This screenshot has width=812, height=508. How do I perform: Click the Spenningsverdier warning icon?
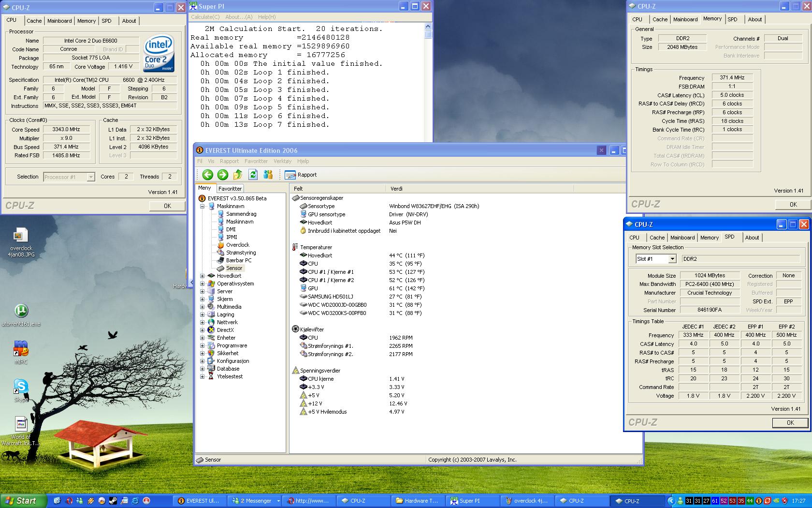click(296, 371)
